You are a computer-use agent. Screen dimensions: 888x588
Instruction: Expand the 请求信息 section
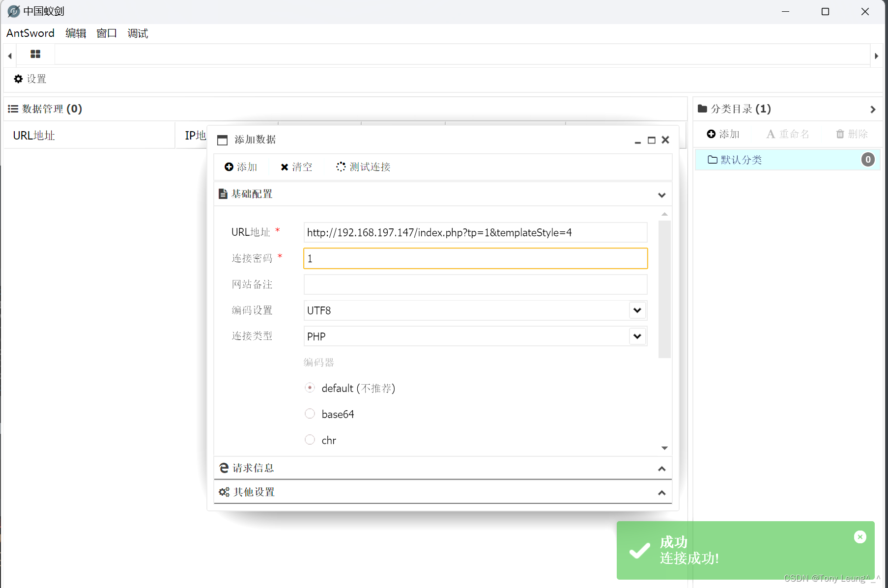coord(662,469)
